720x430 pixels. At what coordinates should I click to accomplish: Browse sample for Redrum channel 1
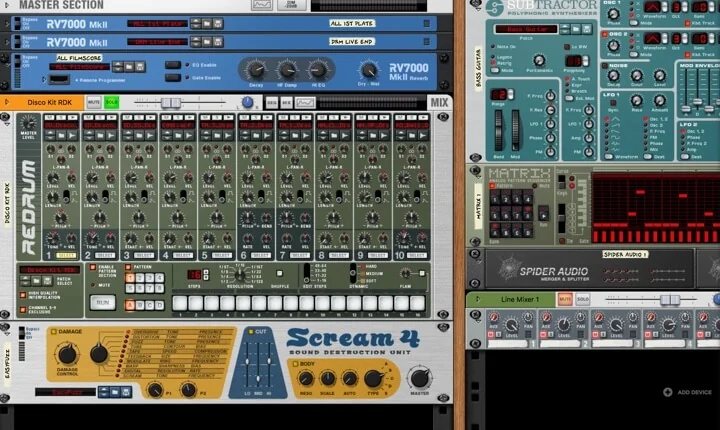[61, 136]
